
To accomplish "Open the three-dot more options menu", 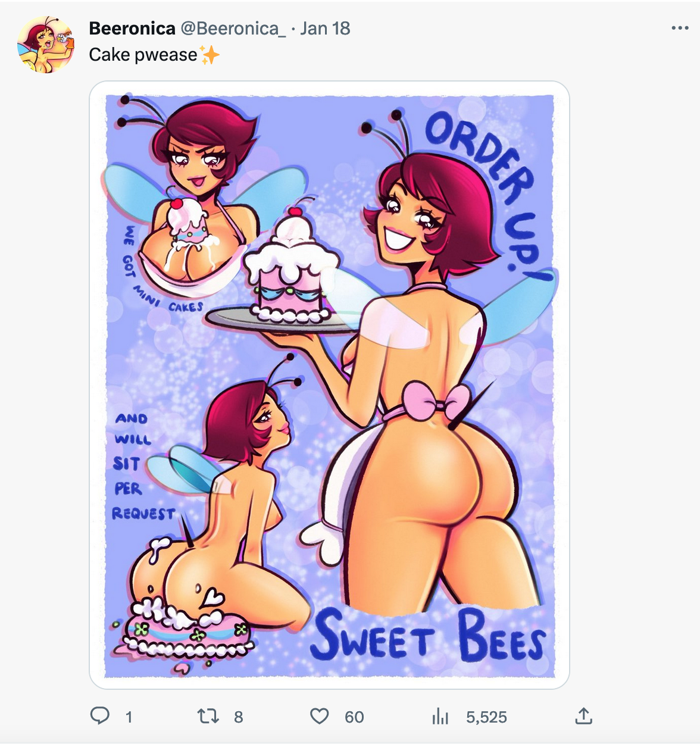I will coord(680,28).
